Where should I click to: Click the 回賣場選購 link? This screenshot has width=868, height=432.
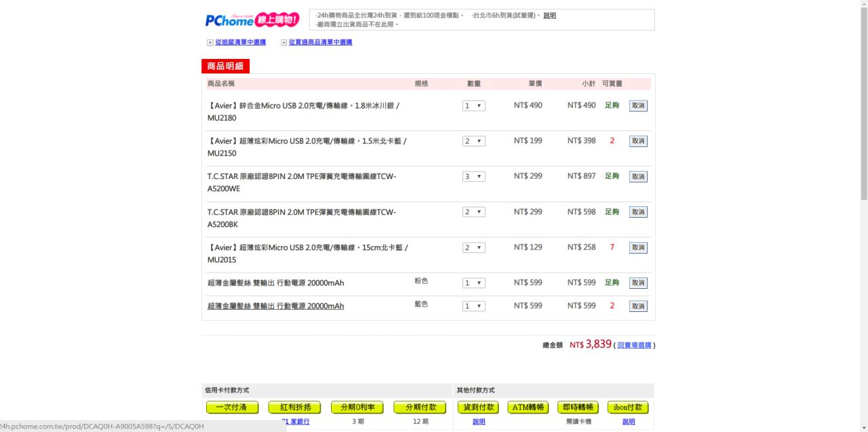click(x=634, y=345)
